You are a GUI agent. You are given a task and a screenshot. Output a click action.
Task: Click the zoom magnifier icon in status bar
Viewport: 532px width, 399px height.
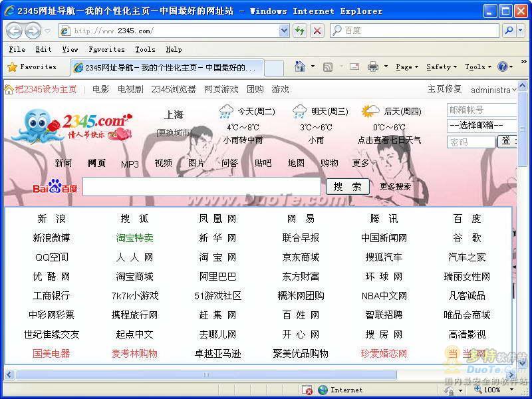(478, 389)
